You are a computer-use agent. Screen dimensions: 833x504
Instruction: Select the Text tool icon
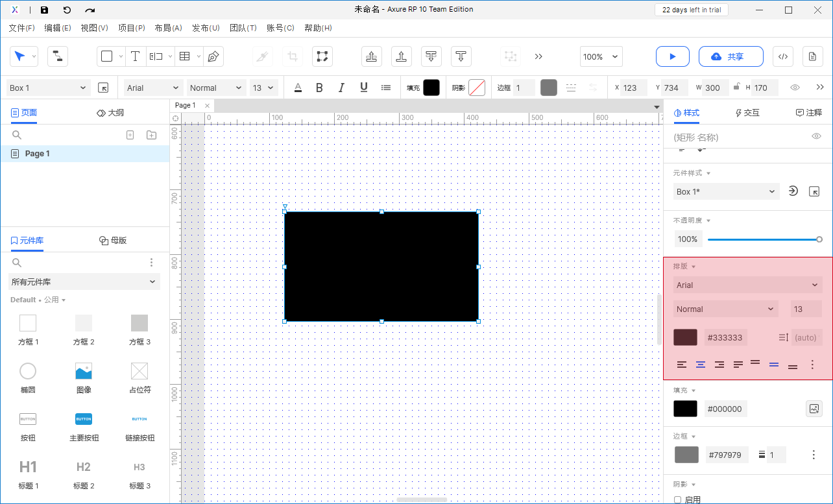pyautogui.click(x=135, y=56)
